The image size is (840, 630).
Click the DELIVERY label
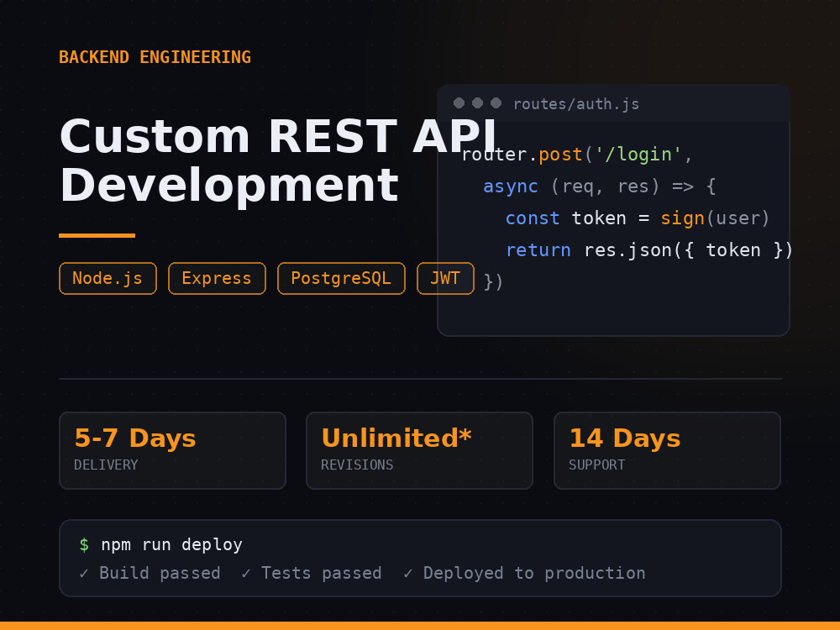click(106, 465)
